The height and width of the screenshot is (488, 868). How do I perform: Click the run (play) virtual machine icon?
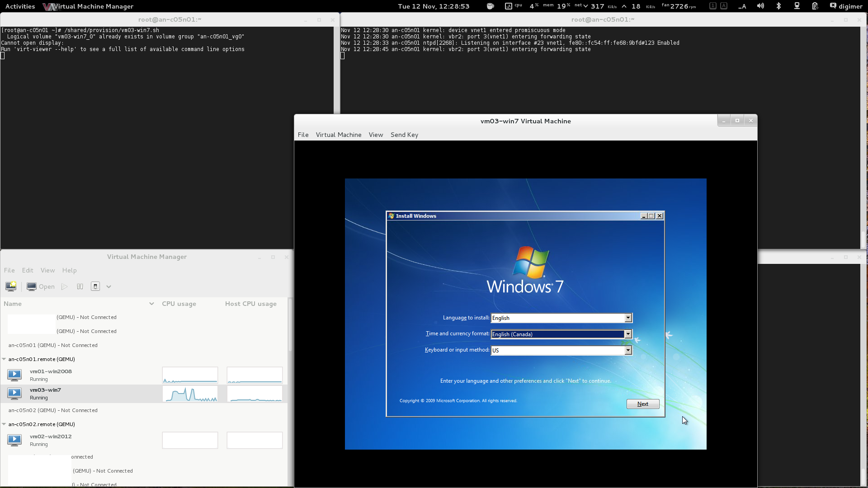(x=65, y=286)
